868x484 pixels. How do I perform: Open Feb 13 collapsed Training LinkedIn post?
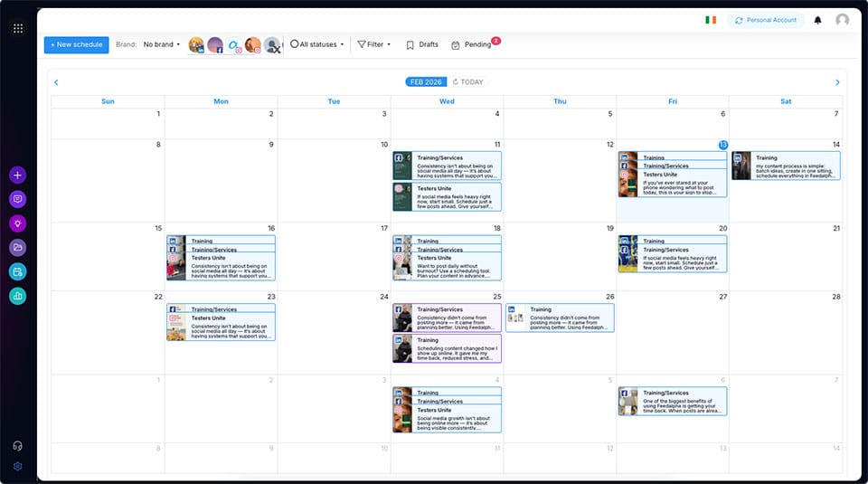(x=673, y=157)
